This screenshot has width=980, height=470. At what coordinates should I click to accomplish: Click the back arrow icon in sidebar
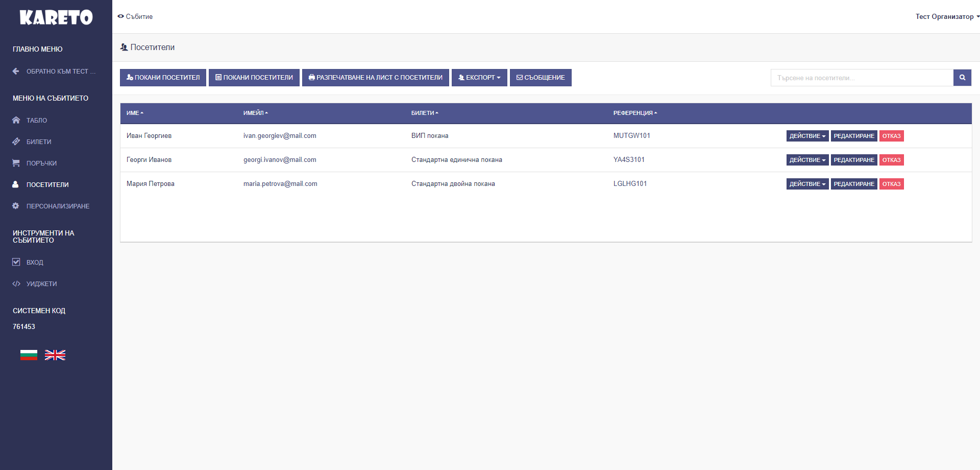coord(16,72)
